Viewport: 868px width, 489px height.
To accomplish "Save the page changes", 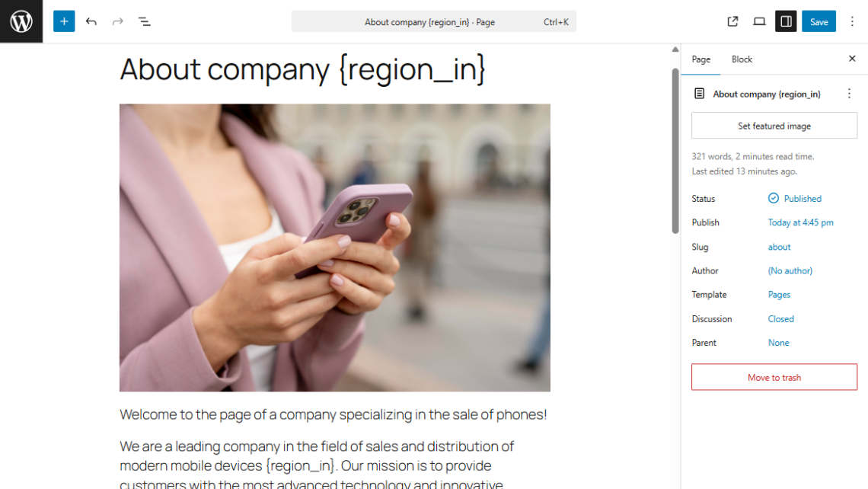I will (x=819, y=21).
